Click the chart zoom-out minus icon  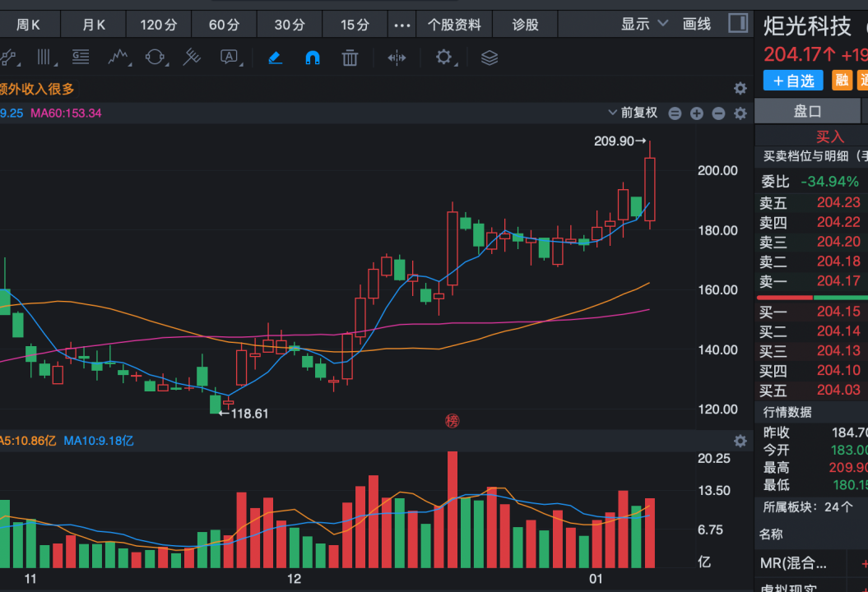point(675,113)
